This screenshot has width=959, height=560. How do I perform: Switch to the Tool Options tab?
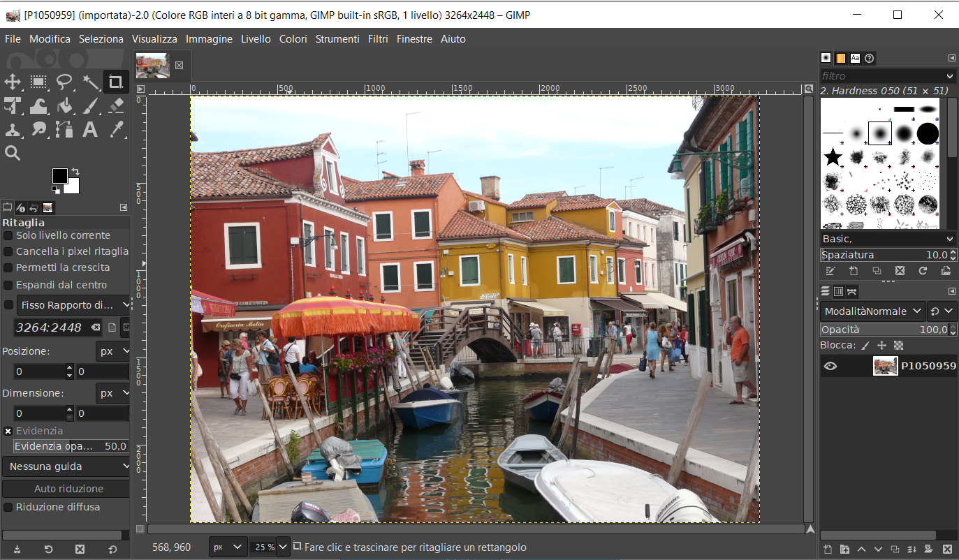pyautogui.click(x=8, y=207)
